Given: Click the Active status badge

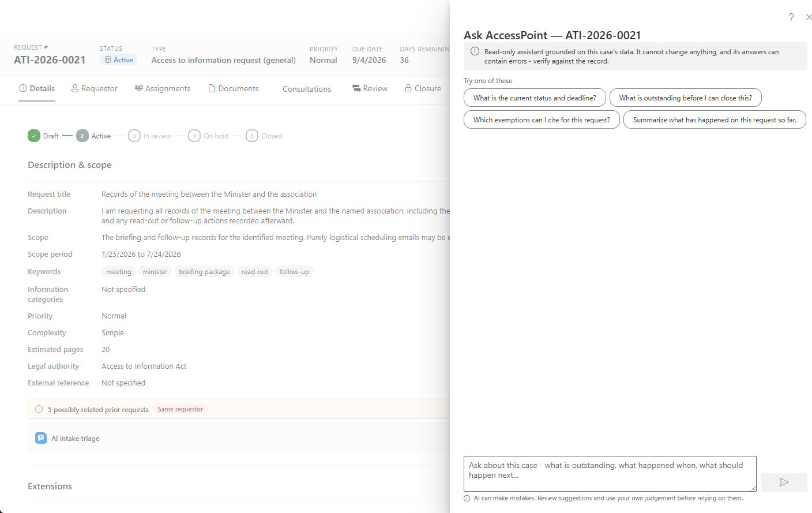Looking at the screenshot, I should click(119, 60).
